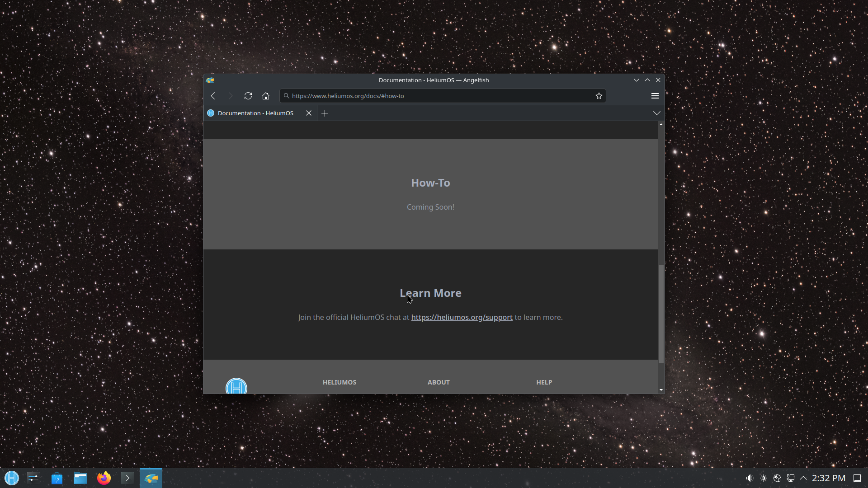Reload the current page
868x488 pixels.
[248, 96]
